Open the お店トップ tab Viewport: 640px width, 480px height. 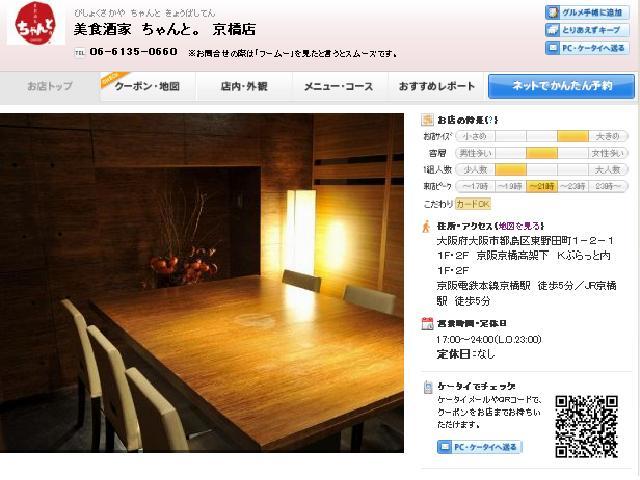click(49, 87)
